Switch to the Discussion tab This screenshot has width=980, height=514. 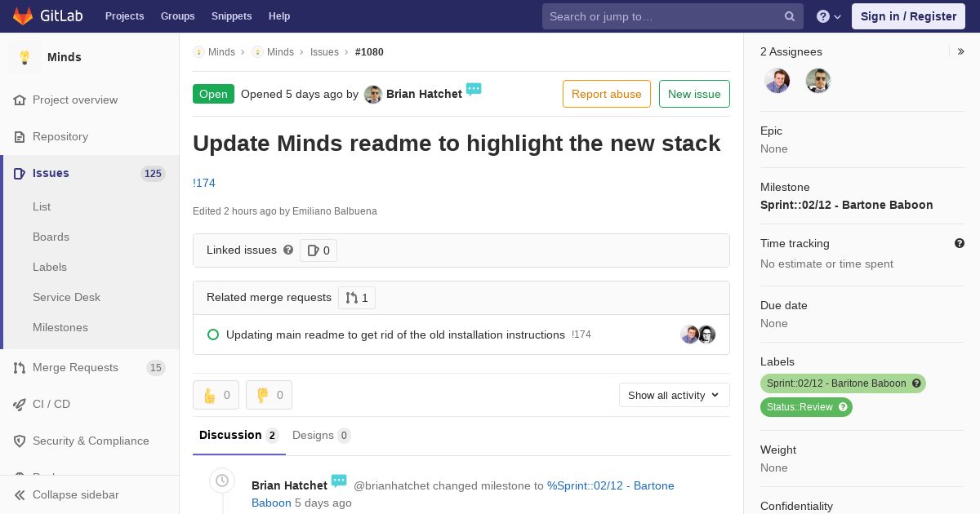pyautogui.click(x=239, y=436)
